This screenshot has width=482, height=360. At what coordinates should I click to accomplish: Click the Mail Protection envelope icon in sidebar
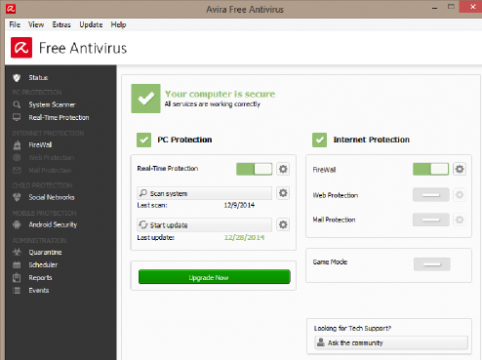point(17,170)
